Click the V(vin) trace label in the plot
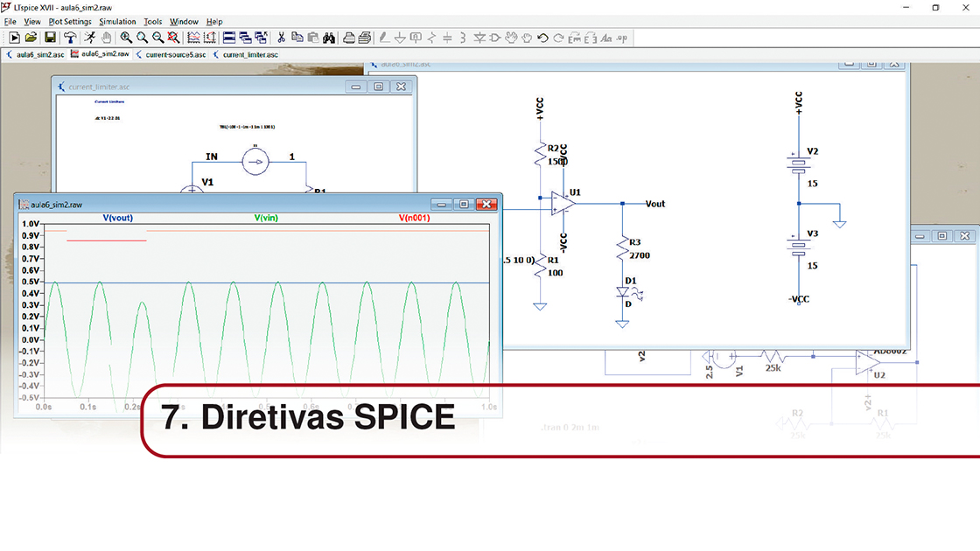The height and width of the screenshot is (551, 980). (x=266, y=218)
